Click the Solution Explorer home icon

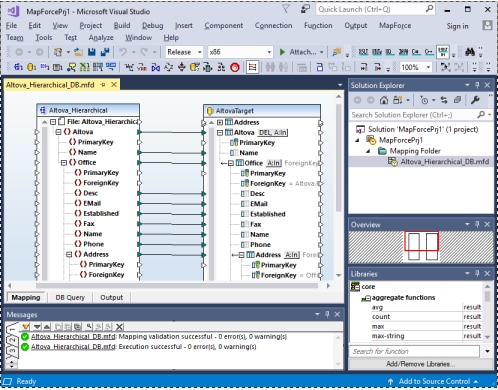point(384,100)
